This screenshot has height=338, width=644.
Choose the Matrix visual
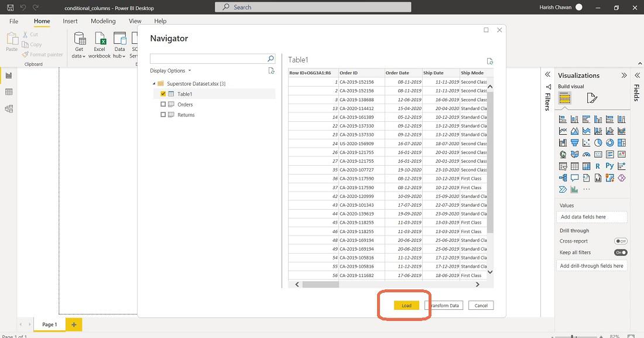[x=586, y=166]
